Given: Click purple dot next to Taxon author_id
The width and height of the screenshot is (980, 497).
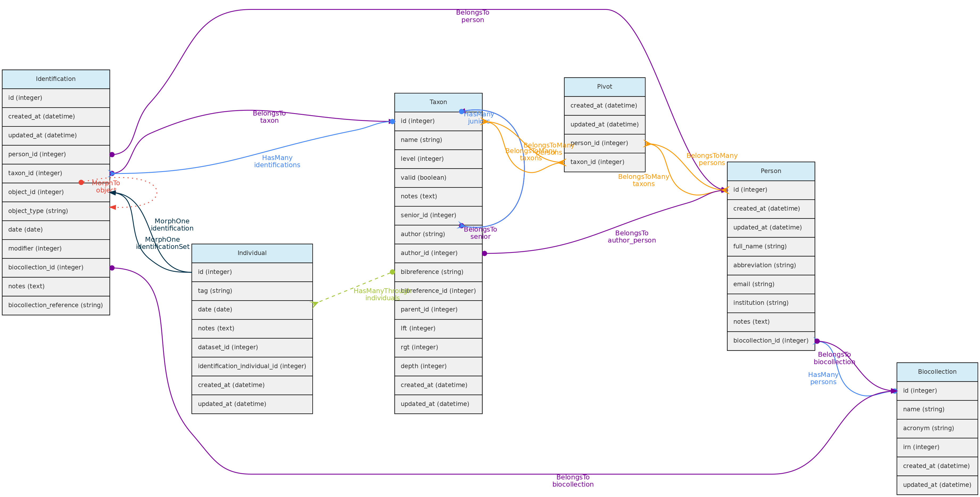Looking at the screenshot, I should point(484,253).
